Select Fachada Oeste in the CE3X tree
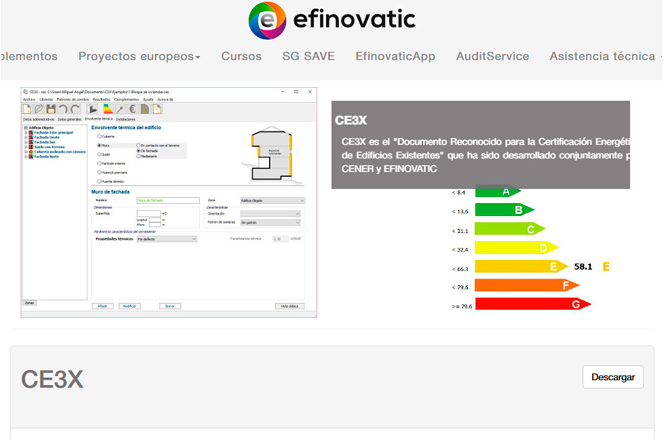 (47, 137)
